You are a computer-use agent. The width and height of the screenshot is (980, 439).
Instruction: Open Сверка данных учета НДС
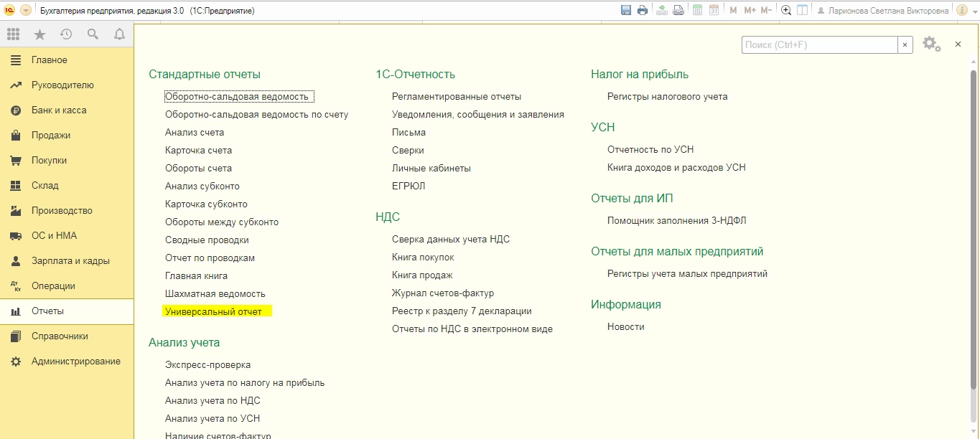(451, 239)
